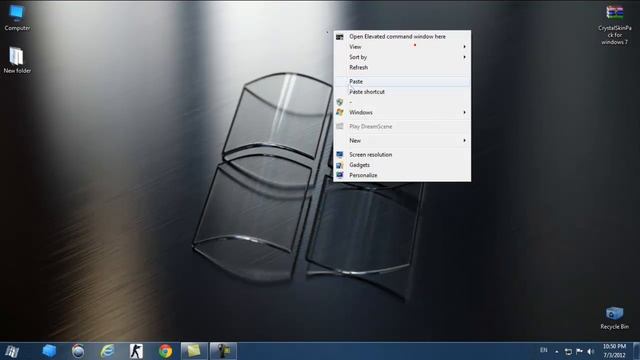Switch to the screen recorder taskbar button
This screenshot has width=640, height=360.
223,351
